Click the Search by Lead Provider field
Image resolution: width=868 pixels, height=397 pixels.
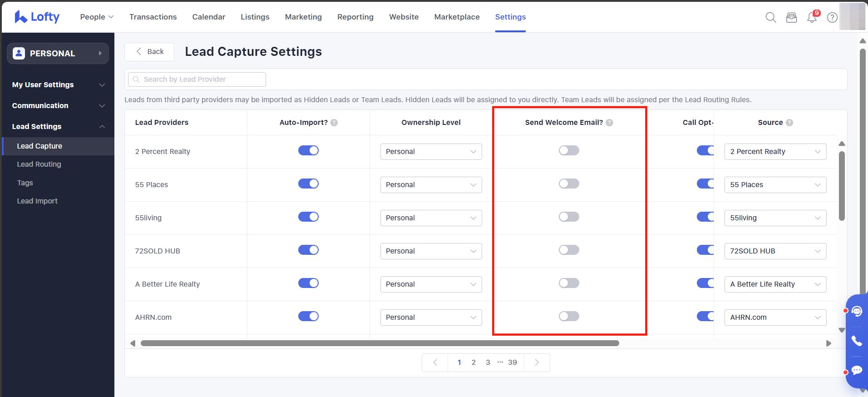pos(197,79)
